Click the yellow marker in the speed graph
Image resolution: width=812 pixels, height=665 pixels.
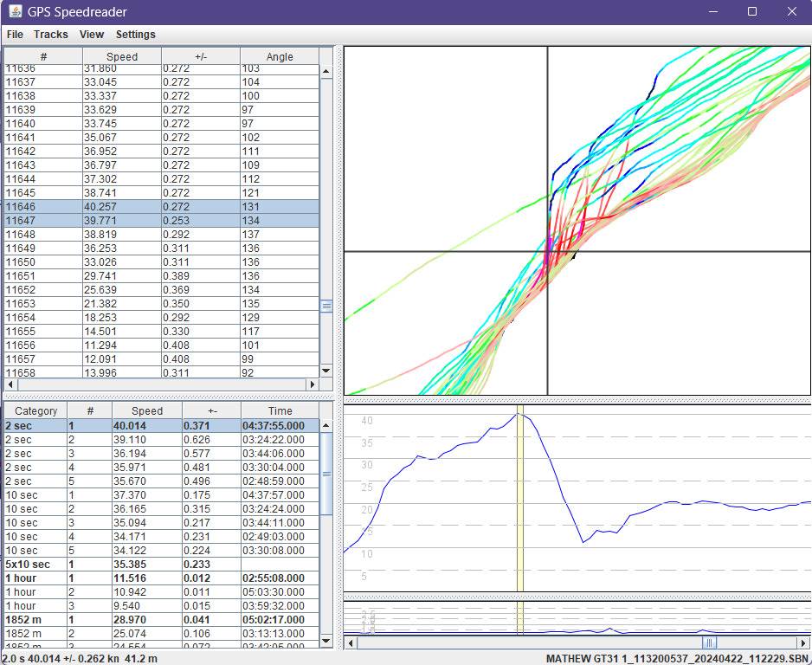(520, 498)
